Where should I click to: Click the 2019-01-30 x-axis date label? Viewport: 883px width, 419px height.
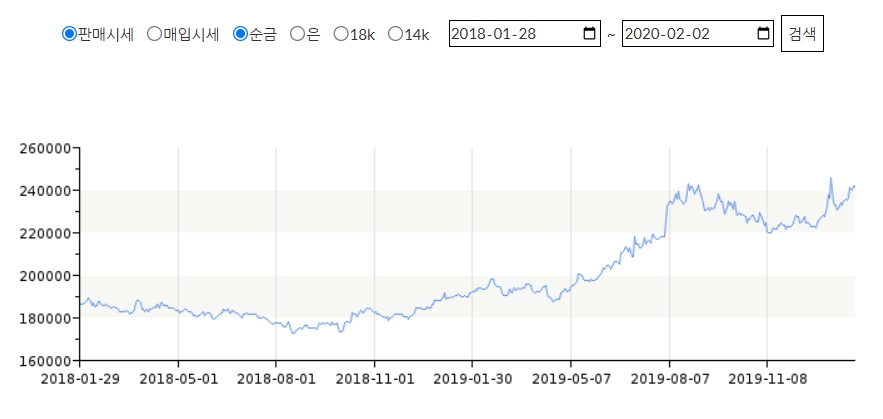[x=473, y=379]
